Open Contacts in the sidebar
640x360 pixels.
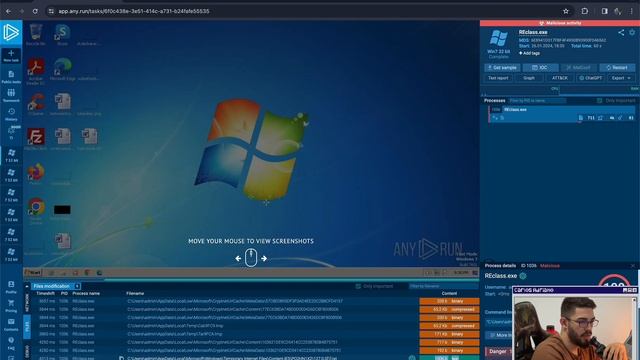pos(11,324)
